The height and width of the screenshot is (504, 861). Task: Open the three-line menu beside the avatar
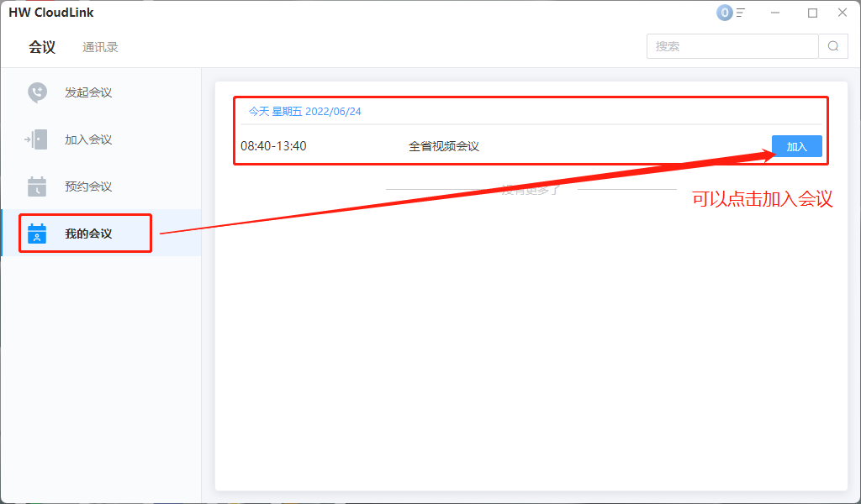click(741, 13)
